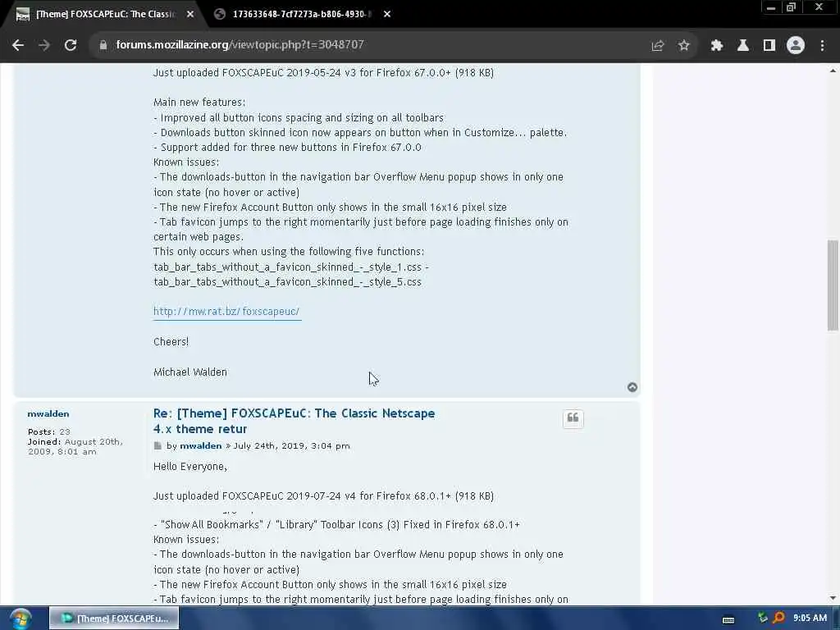840x630 pixels.
Task: Open post title Re: [Theme] FOXSCAPEuC link
Action: pos(294,421)
